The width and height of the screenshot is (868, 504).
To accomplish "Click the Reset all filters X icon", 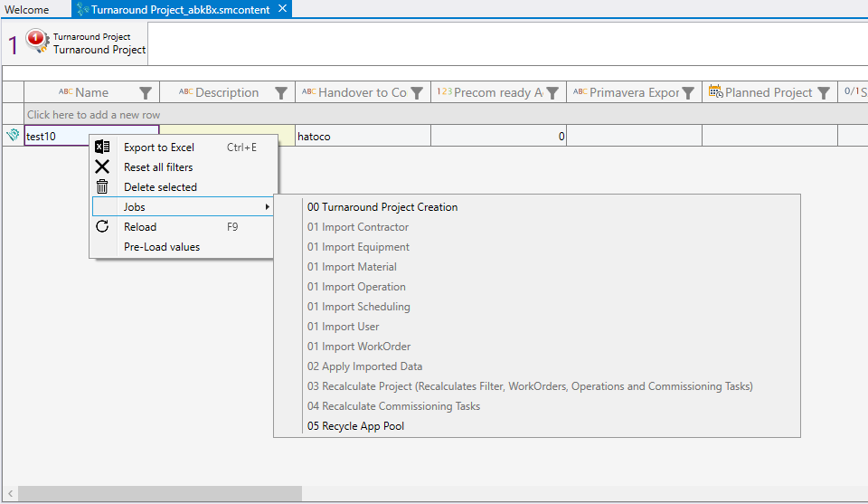I will point(103,167).
